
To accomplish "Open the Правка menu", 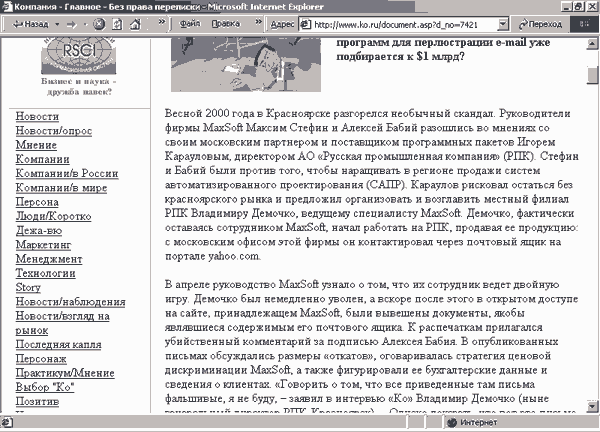I will click(x=226, y=24).
